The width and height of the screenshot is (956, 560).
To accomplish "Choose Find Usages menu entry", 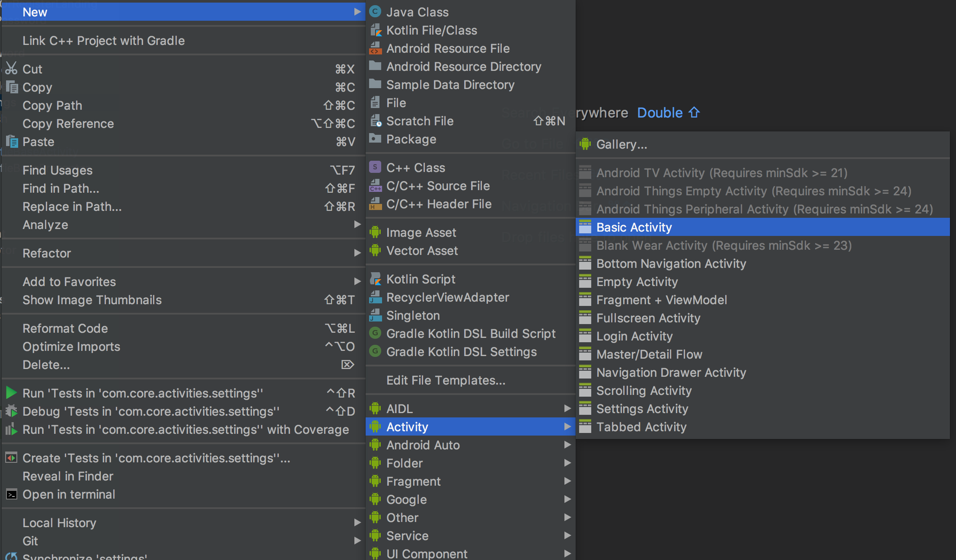I will pyautogui.click(x=183, y=170).
